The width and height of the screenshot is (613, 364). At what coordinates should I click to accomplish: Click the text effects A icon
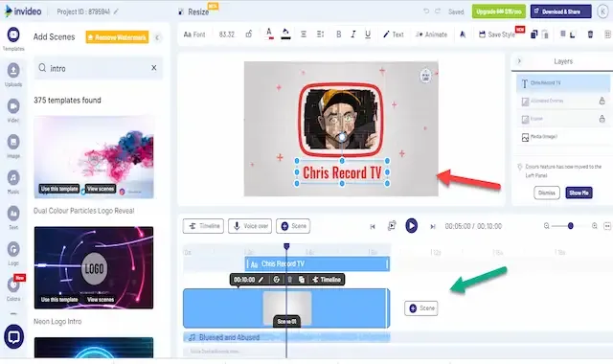pos(463,34)
